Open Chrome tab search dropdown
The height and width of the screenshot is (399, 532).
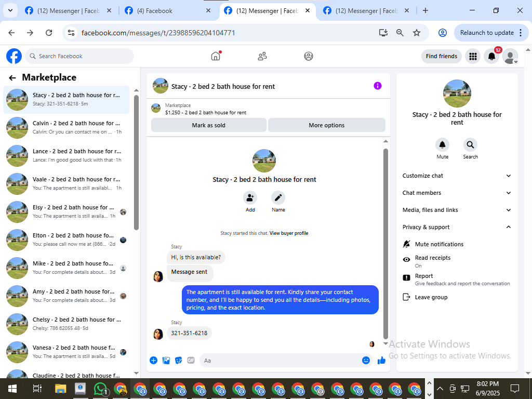point(10,10)
